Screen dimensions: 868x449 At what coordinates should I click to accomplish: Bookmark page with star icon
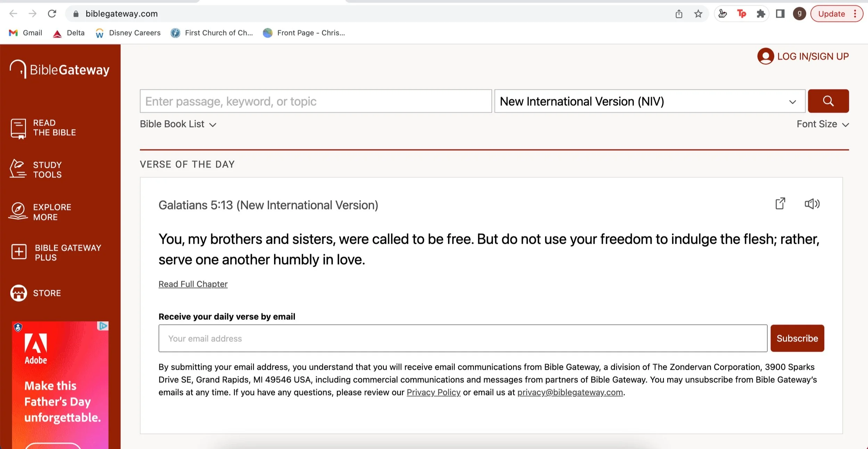(698, 14)
